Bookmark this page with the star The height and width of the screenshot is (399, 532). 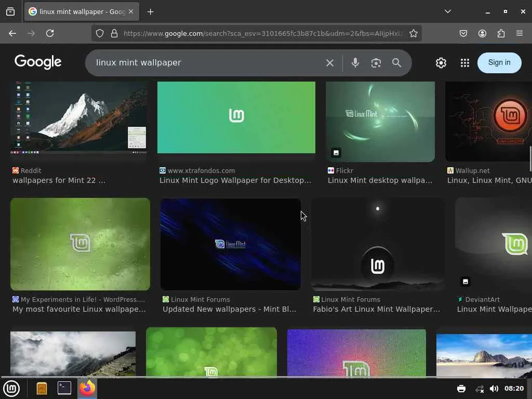(x=413, y=33)
